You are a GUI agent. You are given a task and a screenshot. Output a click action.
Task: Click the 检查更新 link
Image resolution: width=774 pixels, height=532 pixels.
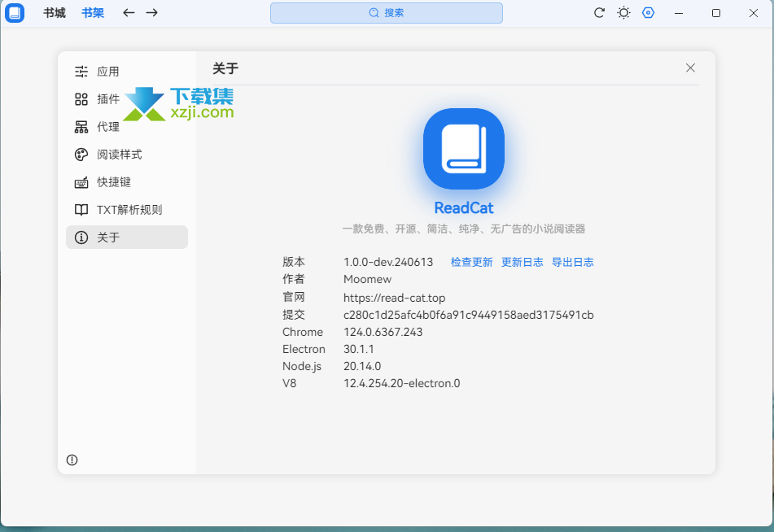[471, 262]
